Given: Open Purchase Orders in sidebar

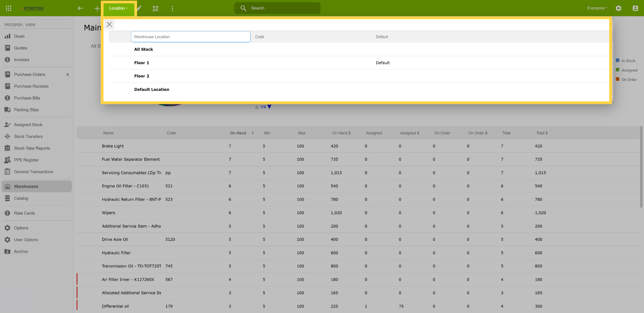Looking at the screenshot, I should 30,74.
